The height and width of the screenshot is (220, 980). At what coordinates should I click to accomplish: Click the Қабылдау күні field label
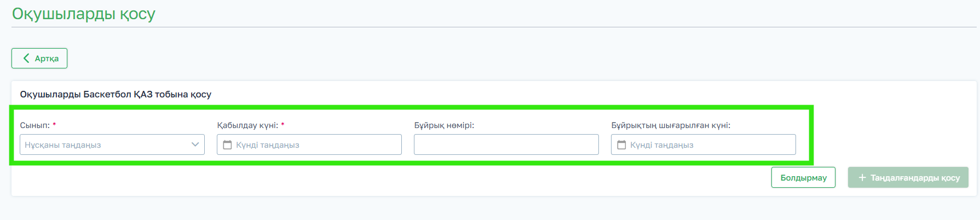pos(247,125)
